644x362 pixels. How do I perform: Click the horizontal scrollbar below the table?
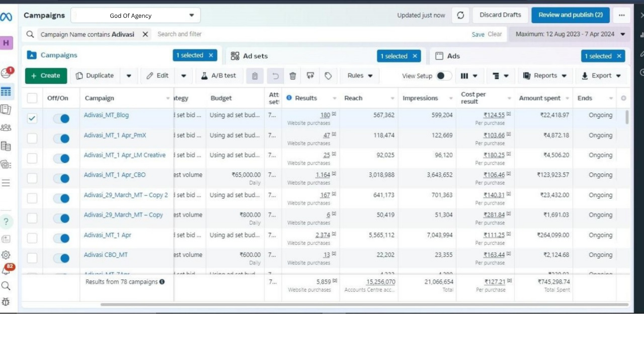(364, 304)
